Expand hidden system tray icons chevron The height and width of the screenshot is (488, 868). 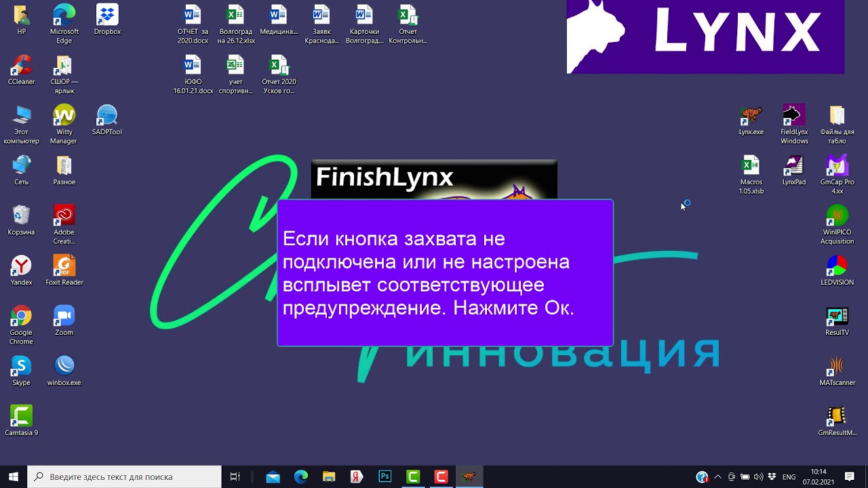tap(717, 476)
